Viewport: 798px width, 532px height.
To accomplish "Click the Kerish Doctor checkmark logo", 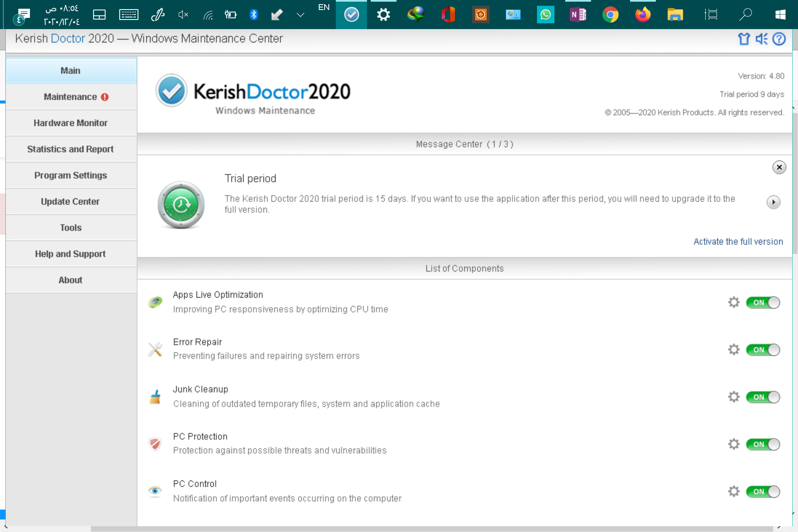I will (171, 91).
